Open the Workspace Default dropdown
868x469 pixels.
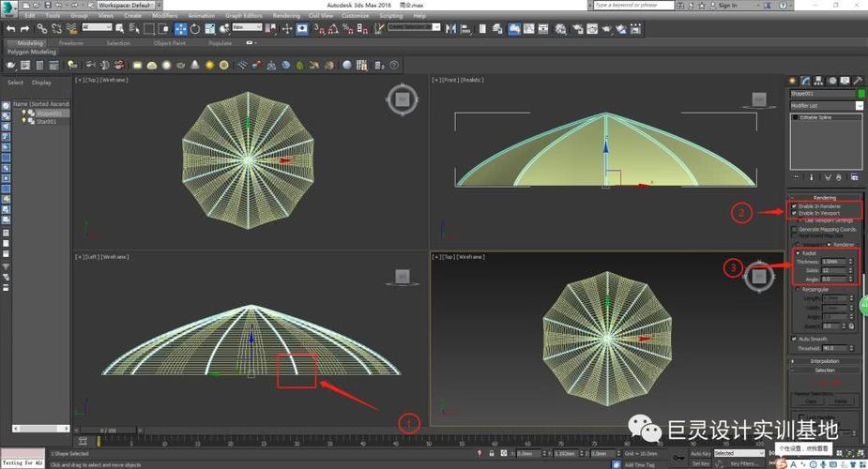coord(129,6)
